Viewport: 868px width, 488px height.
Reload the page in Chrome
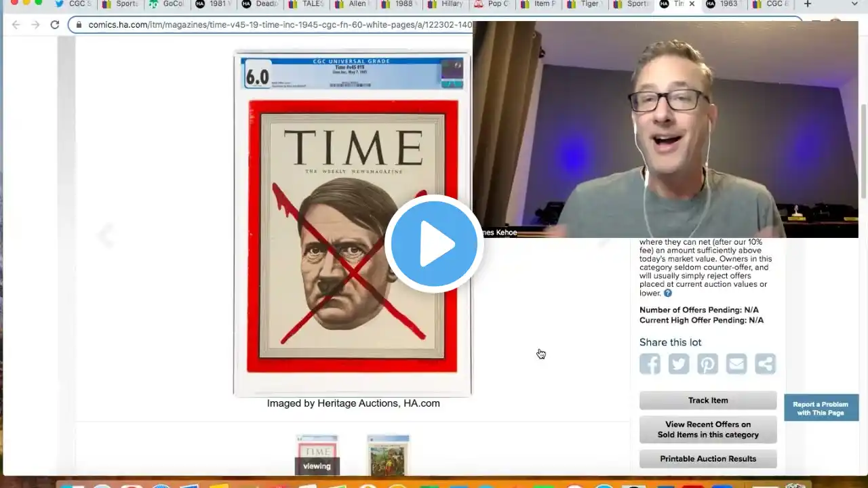pos(55,25)
